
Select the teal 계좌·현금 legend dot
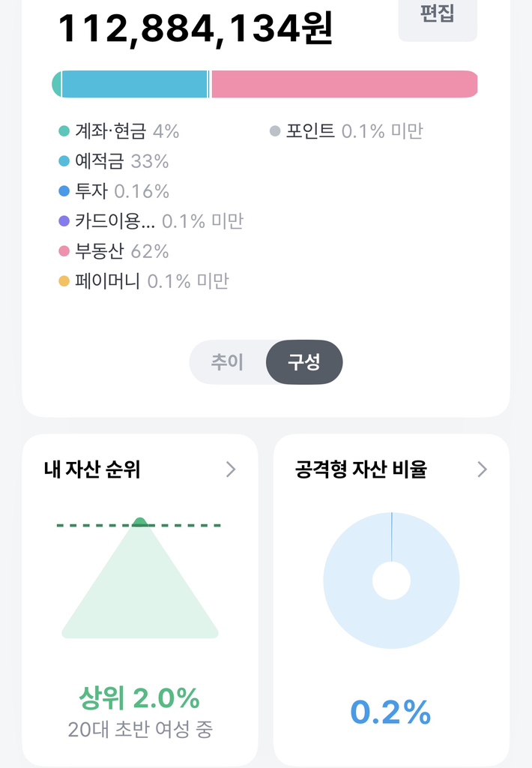coord(64,132)
